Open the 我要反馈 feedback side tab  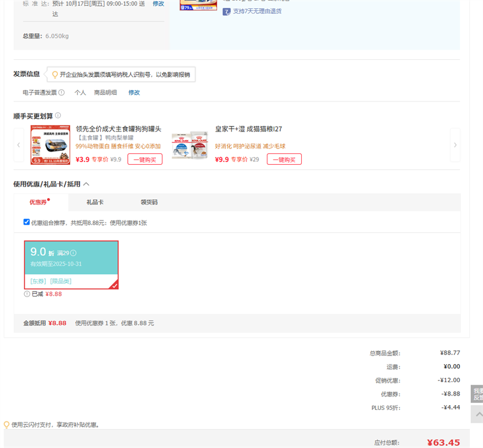point(477,394)
